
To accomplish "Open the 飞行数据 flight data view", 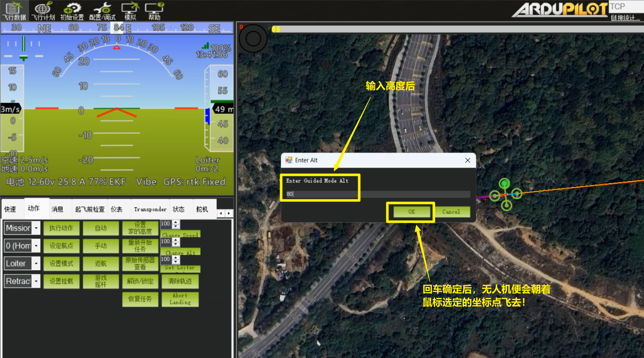I will (x=14, y=11).
